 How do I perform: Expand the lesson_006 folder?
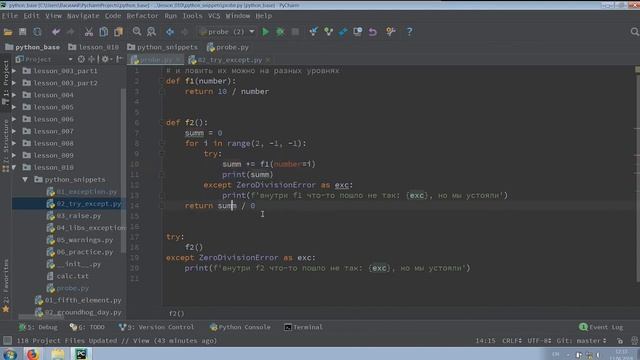14,119
